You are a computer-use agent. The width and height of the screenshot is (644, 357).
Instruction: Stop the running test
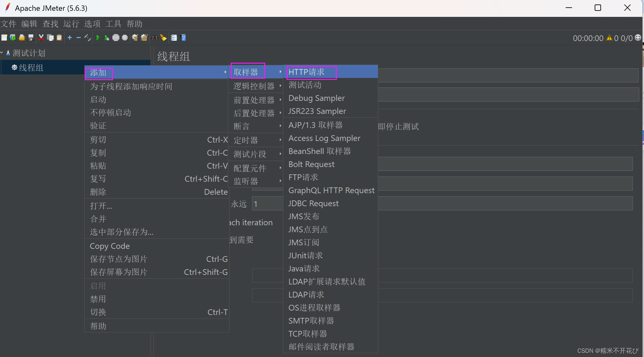pos(116,38)
